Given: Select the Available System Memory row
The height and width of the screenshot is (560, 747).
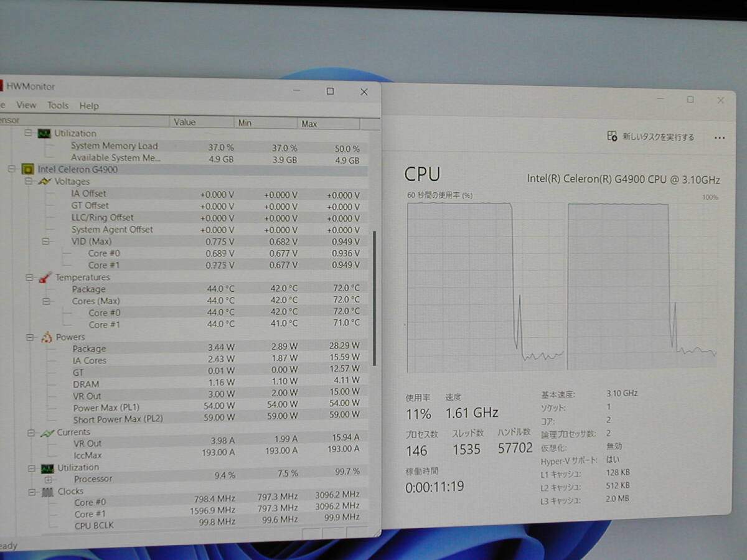Looking at the screenshot, I should (184, 158).
